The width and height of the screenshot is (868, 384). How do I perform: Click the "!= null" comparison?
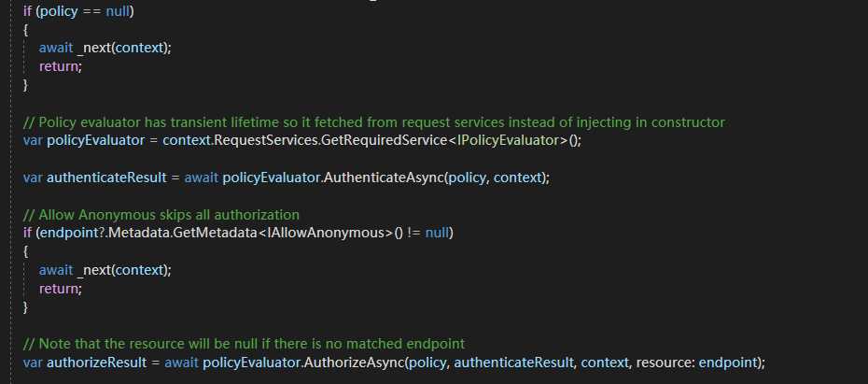click(428, 234)
